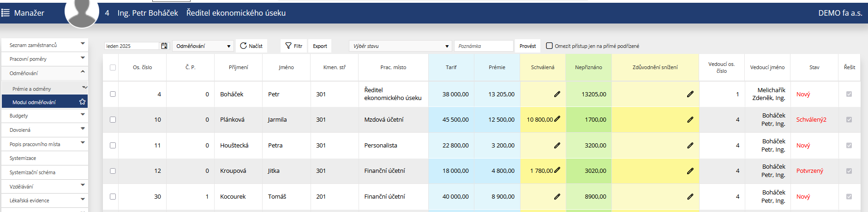
Task: Select row checkbox for Plánková
Action: (x=113, y=119)
